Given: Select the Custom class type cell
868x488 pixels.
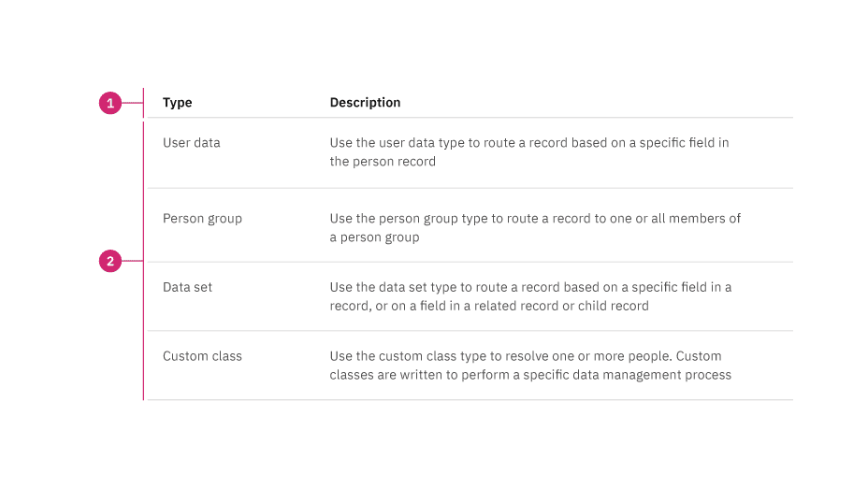Looking at the screenshot, I should tap(202, 356).
